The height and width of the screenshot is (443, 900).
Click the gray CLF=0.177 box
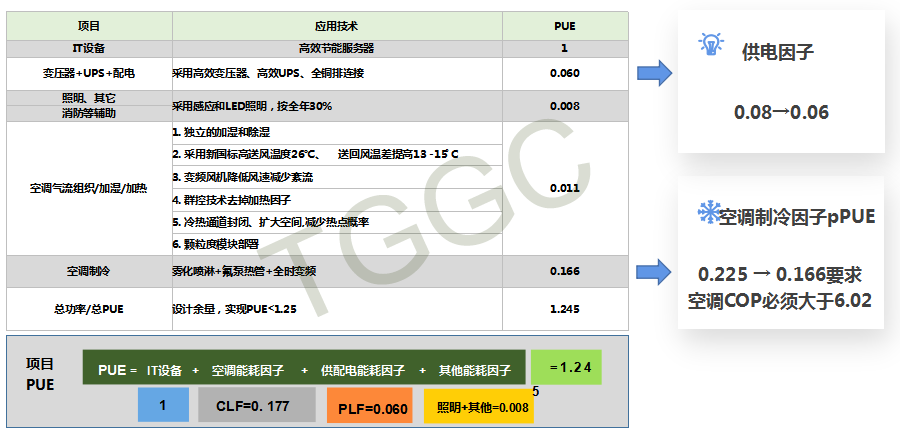(257, 406)
